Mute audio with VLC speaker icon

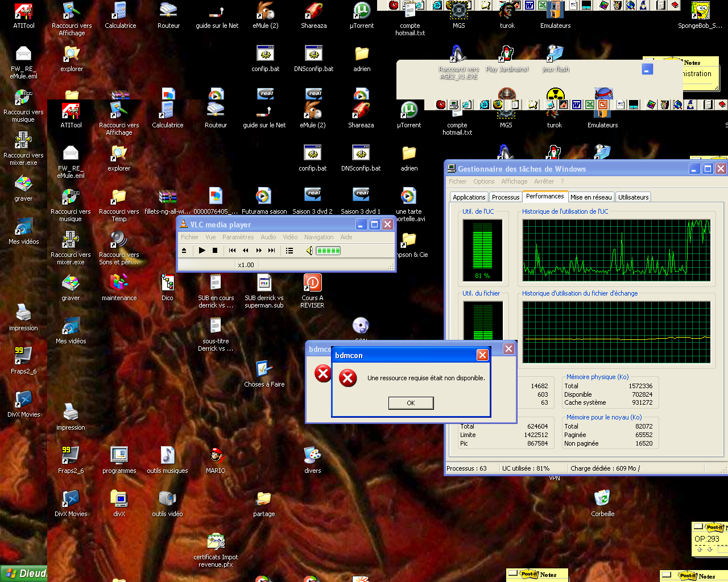309,250
